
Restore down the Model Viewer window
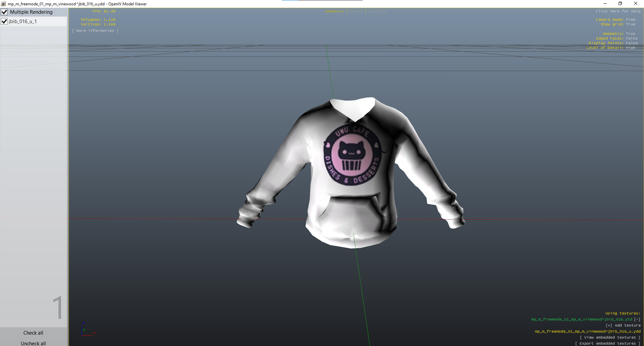point(620,4)
